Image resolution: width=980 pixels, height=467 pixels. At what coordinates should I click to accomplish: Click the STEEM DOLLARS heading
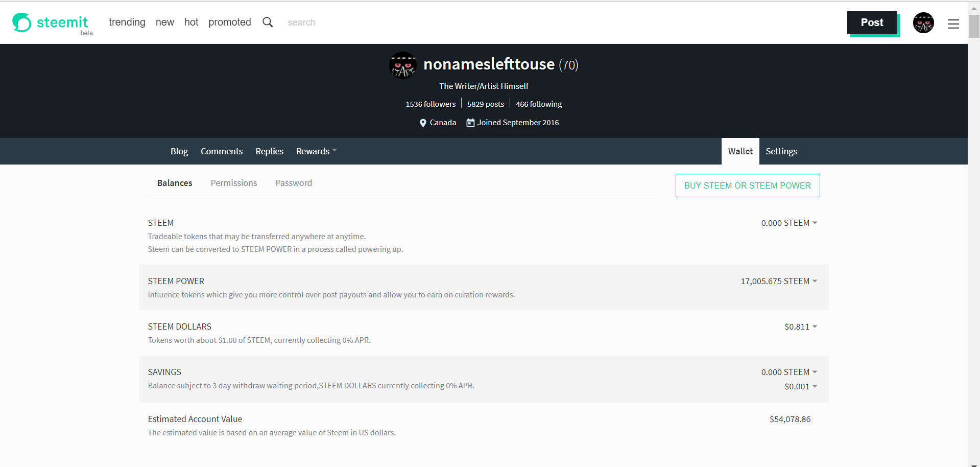coord(180,326)
